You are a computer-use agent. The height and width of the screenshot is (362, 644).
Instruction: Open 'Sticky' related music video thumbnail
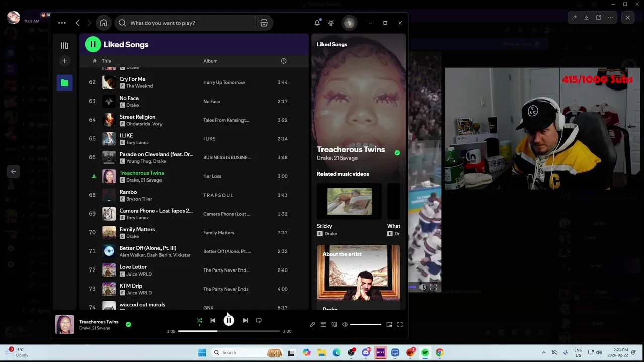click(349, 201)
